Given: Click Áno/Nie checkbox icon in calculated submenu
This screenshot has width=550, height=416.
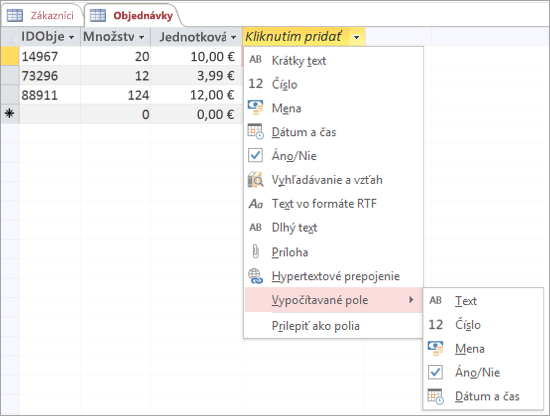Looking at the screenshot, I should point(436,372).
